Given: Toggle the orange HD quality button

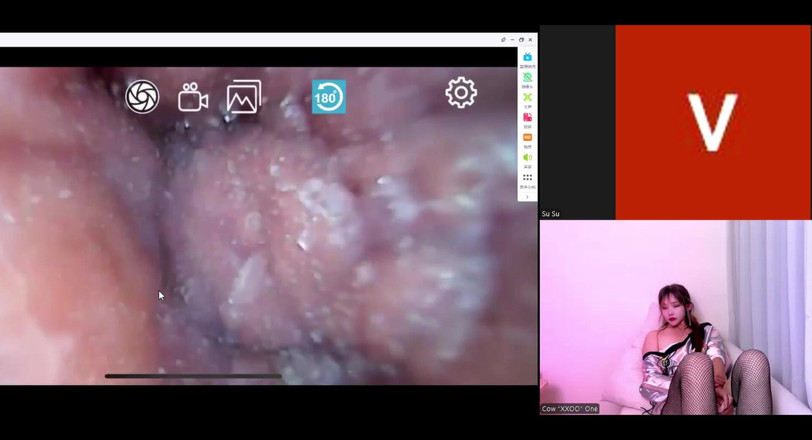Looking at the screenshot, I should pos(527,138).
